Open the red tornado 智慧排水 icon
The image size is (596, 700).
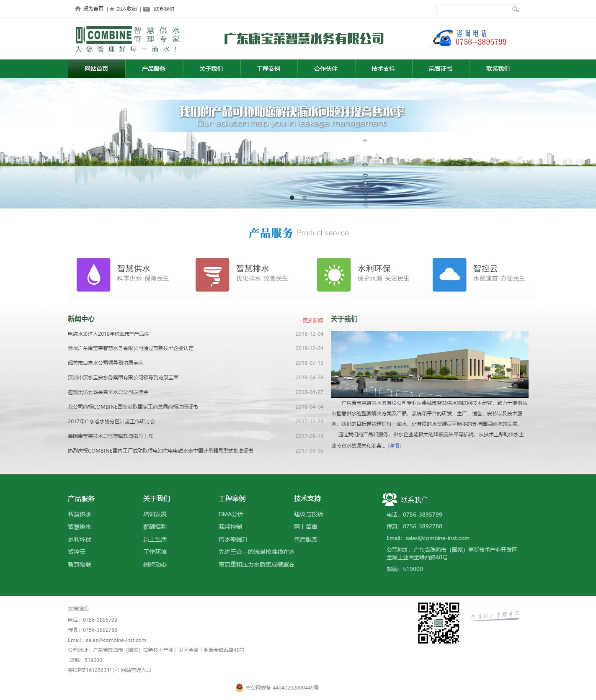212,275
